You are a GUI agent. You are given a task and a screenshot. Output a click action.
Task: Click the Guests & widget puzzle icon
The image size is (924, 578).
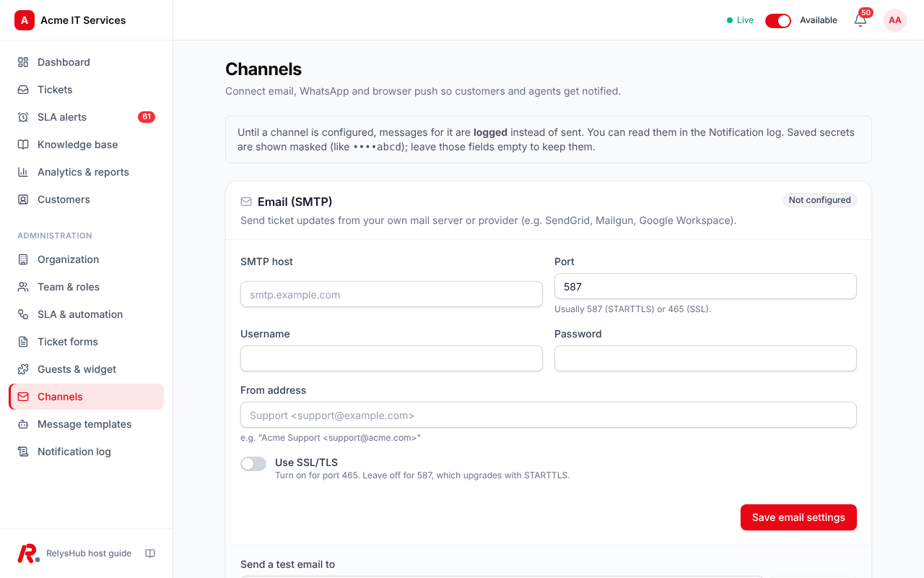click(23, 369)
